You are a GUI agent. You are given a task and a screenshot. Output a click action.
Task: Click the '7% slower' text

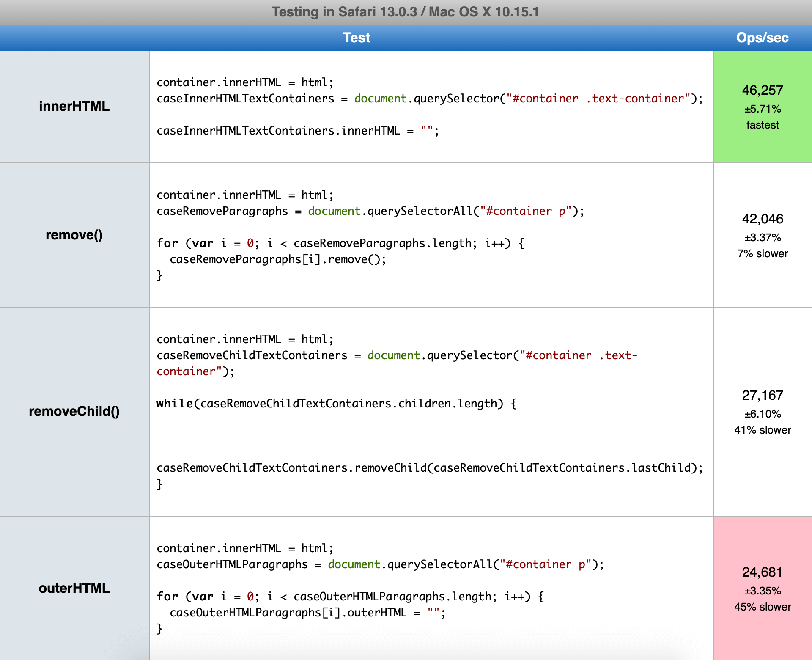click(762, 254)
